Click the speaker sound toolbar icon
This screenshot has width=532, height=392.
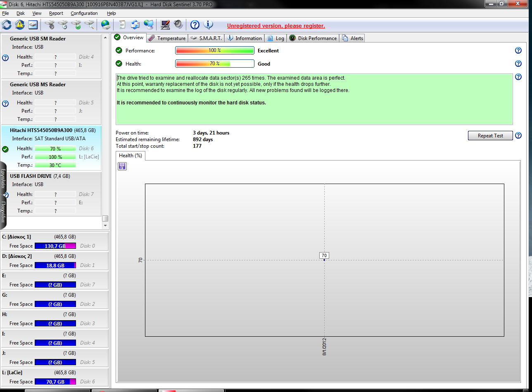pos(178,25)
